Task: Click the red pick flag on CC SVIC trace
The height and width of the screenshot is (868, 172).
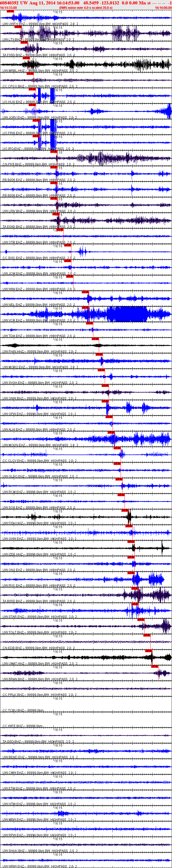Action: (x=67, y=245)
